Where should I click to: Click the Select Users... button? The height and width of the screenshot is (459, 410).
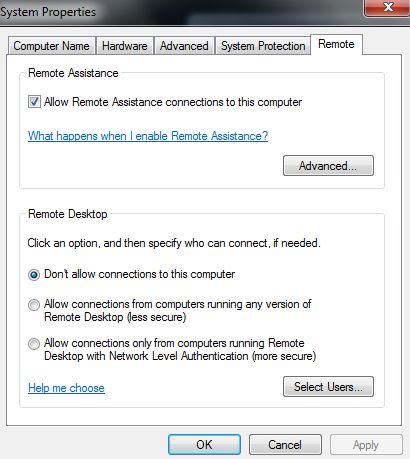coord(328,387)
